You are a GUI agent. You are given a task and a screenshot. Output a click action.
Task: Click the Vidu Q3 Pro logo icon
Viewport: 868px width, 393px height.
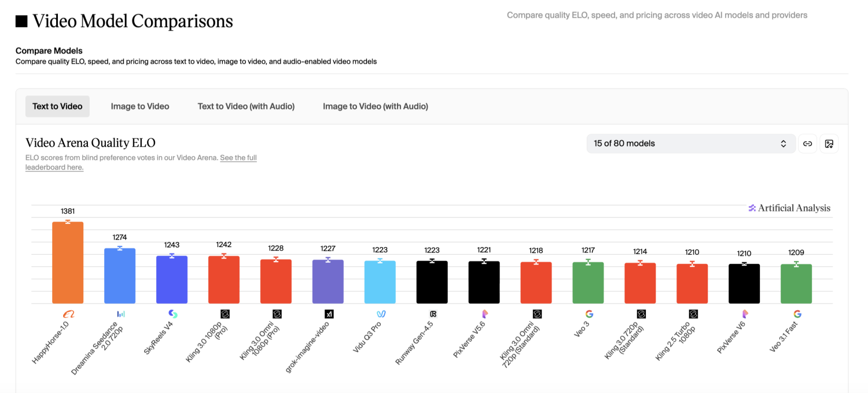380,314
